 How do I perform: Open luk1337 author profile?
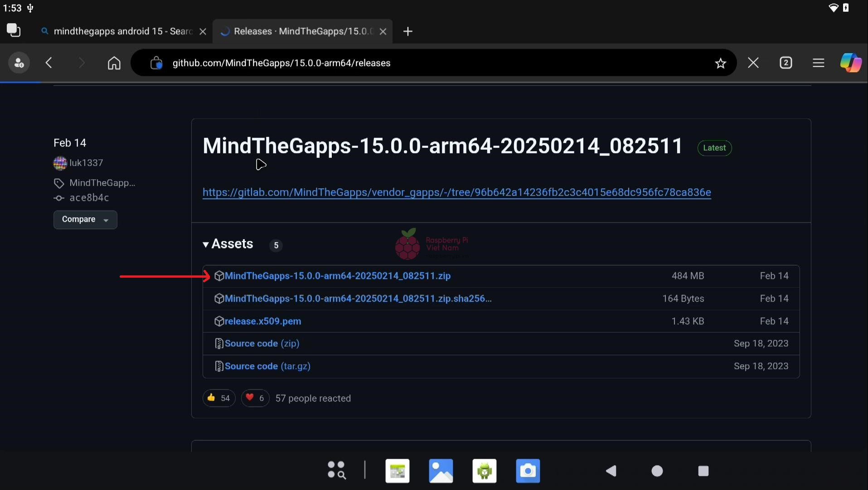[86, 163]
